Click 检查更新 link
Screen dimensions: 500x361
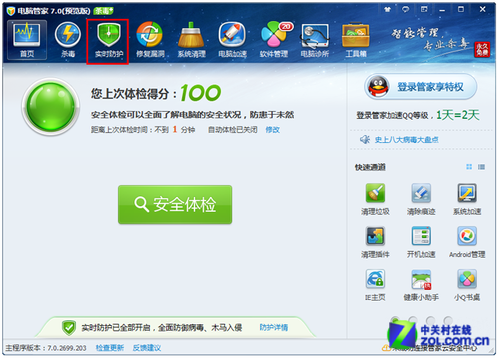(x=110, y=348)
